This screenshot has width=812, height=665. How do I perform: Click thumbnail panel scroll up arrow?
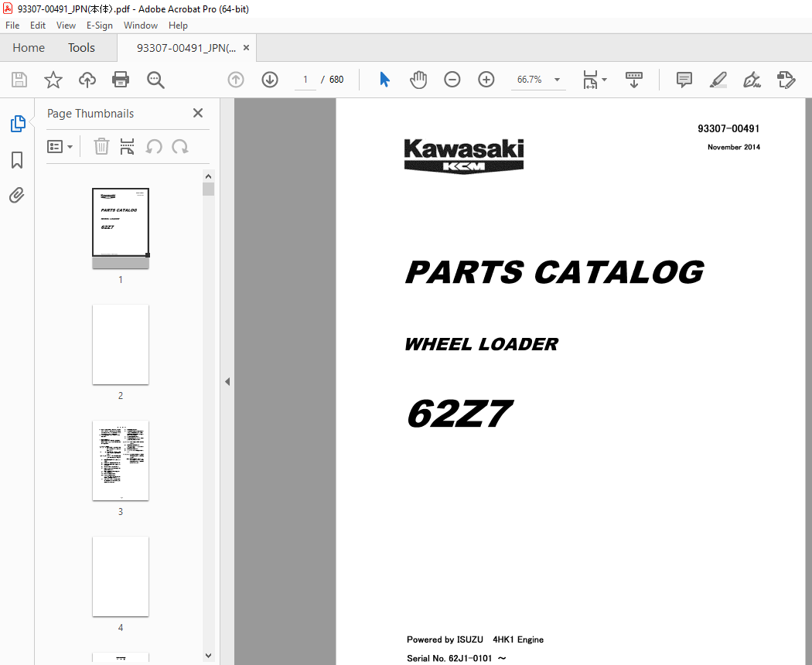pyautogui.click(x=208, y=176)
